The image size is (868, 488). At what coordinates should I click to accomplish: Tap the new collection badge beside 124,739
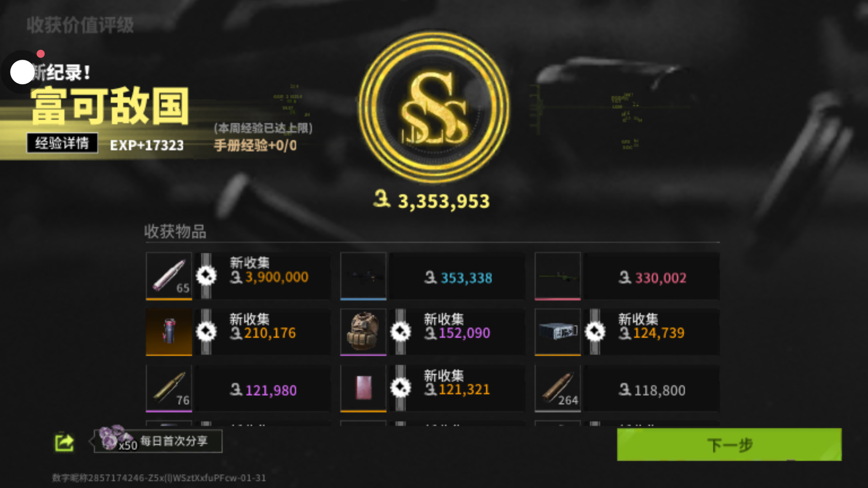[595, 332]
